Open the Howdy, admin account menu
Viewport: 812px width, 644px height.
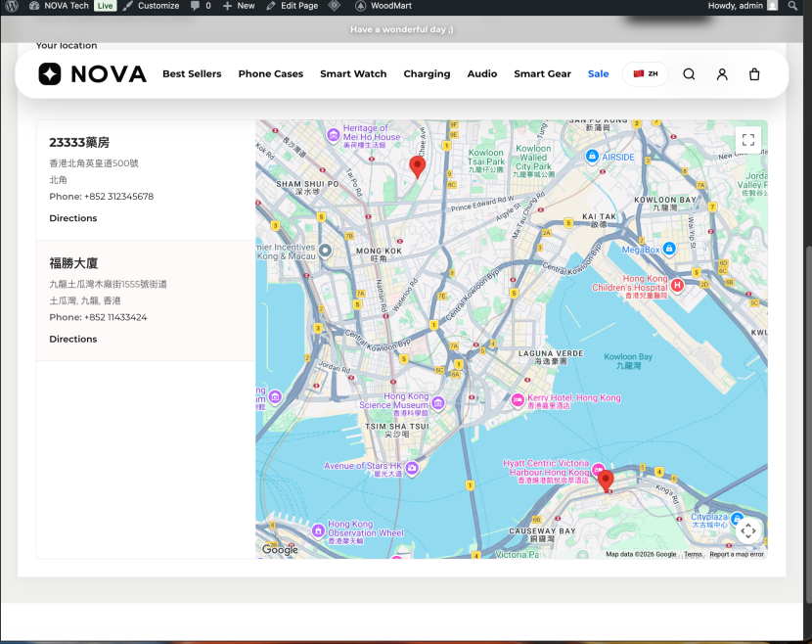click(x=743, y=6)
